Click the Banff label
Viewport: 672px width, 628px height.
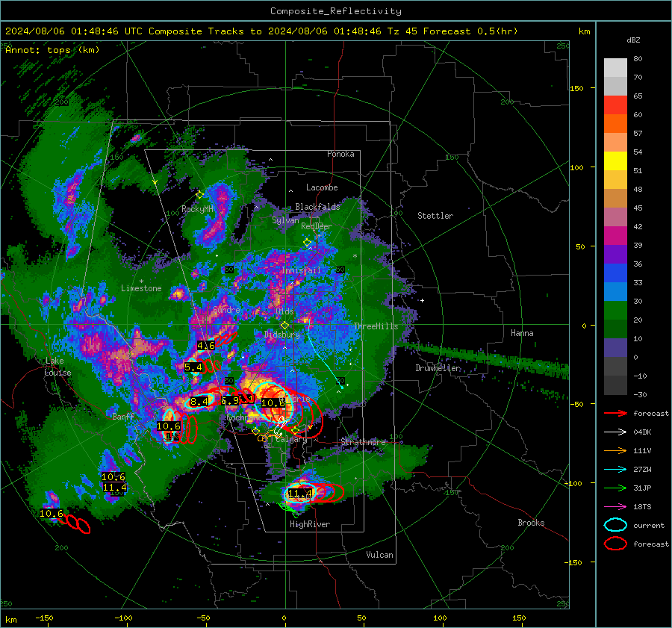[123, 416]
